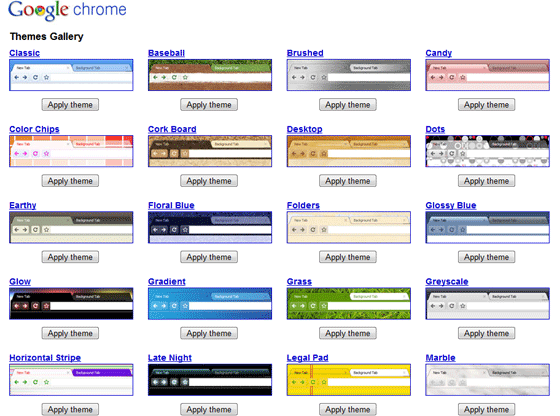Viewport: 560px width, 416px height.
Task: Select the Earthy theme preview image
Action: pyautogui.click(x=71, y=227)
